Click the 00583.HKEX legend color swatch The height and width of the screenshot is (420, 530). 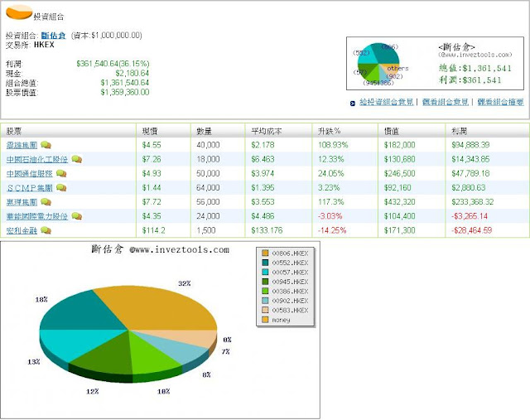click(x=265, y=310)
